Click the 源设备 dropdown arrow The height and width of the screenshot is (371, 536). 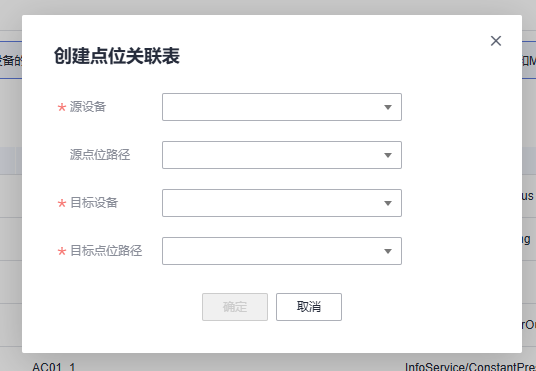click(388, 107)
